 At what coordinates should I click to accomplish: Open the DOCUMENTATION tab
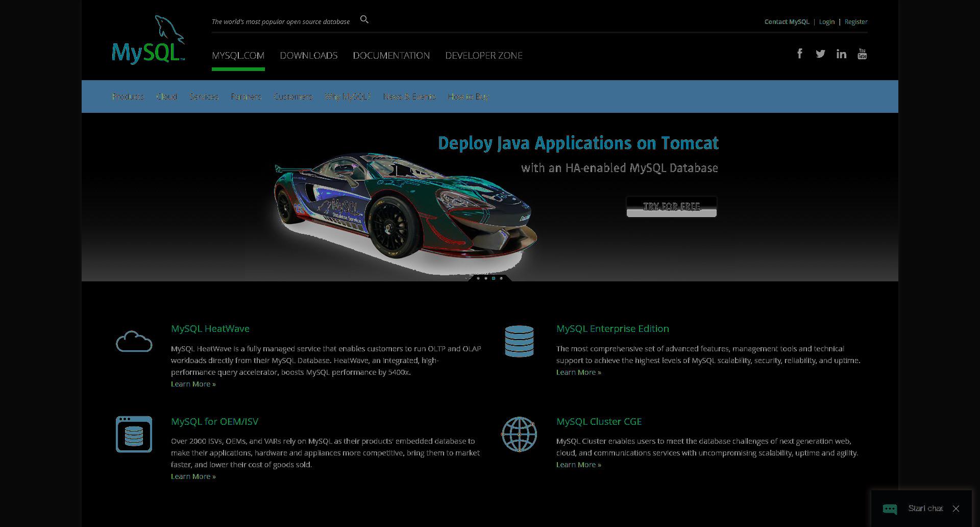(x=391, y=55)
